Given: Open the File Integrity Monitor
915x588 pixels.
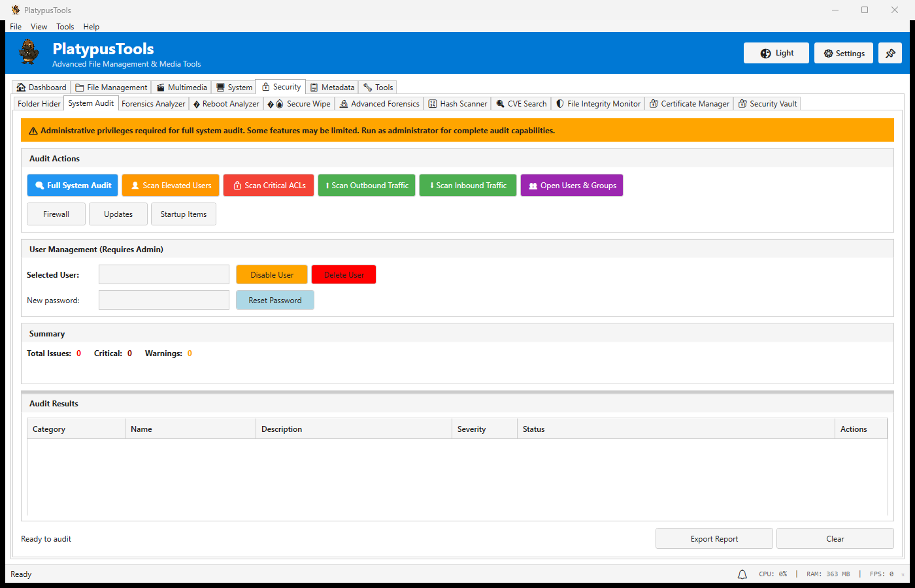Looking at the screenshot, I should [597, 103].
